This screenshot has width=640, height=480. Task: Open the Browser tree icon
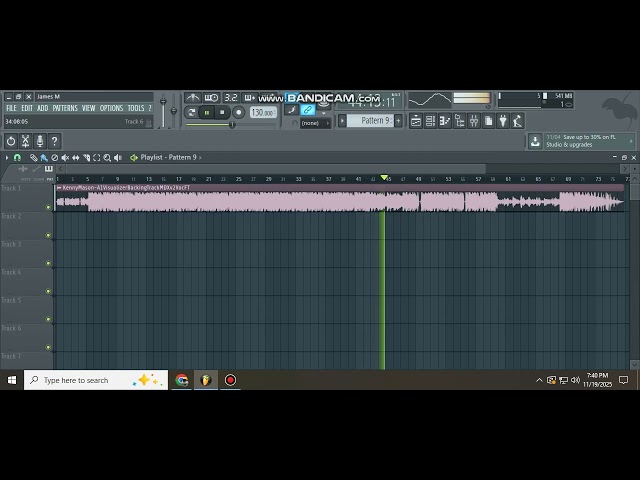460,121
